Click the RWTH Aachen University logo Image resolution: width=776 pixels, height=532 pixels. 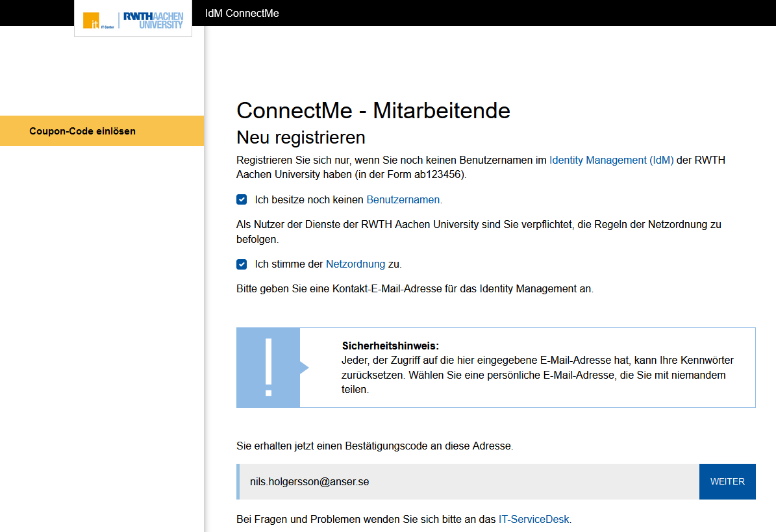[153, 20]
